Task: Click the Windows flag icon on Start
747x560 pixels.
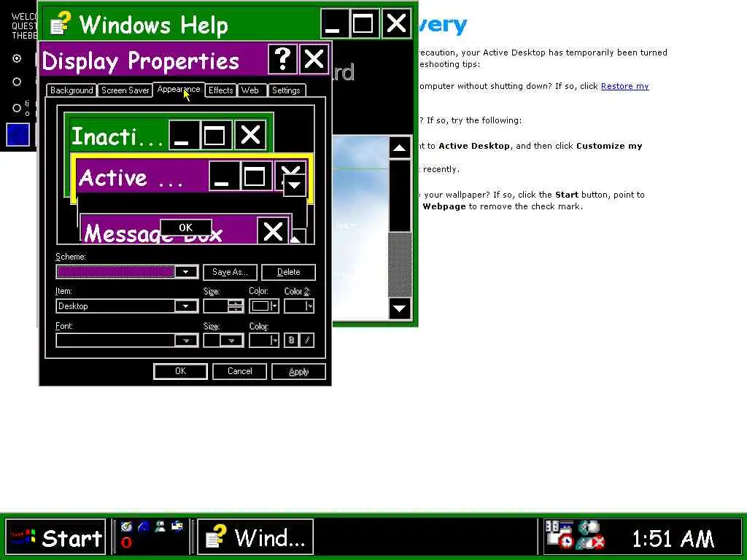Action: pos(24,537)
